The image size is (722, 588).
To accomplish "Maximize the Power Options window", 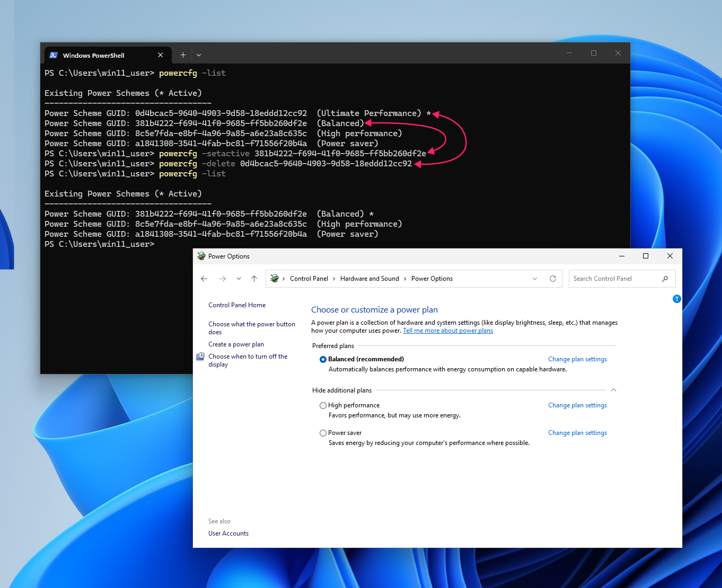I will [646, 256].
